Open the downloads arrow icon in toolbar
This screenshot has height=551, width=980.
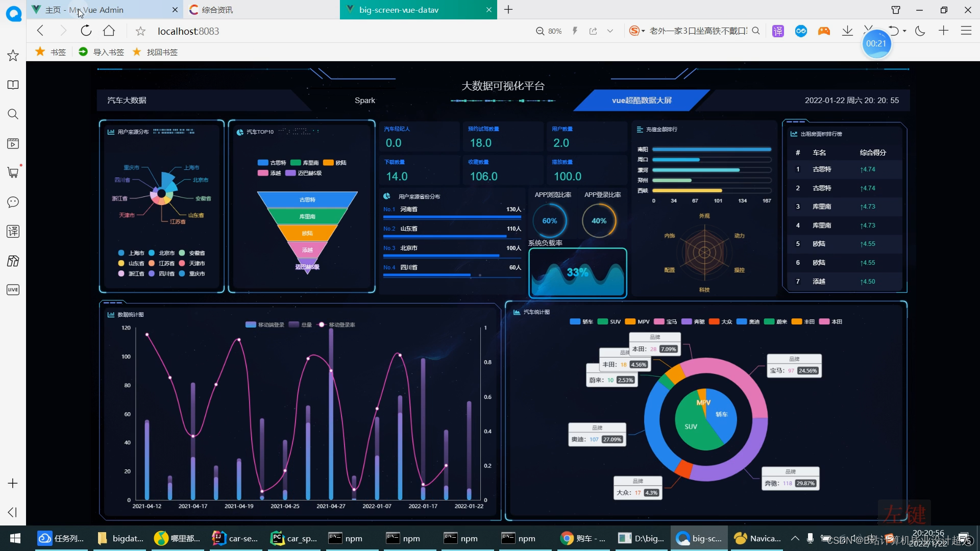pyautogui.click(x=847, y=31)
